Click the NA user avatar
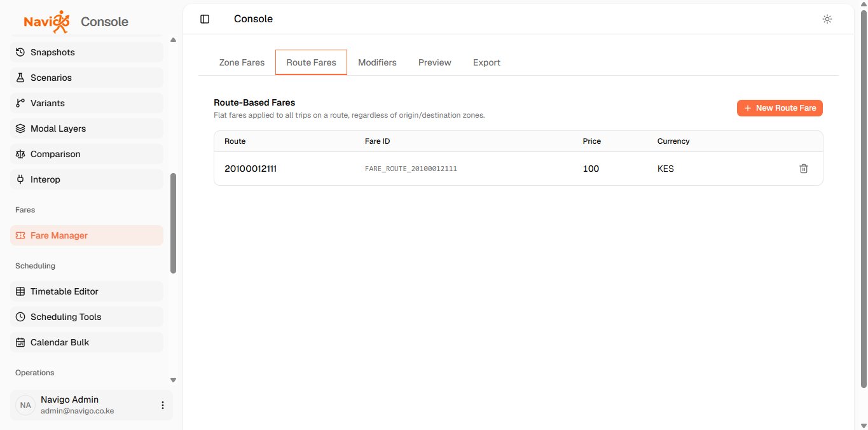Image resolution: width=868 pixels, height=430 pixels. point(25,405)
